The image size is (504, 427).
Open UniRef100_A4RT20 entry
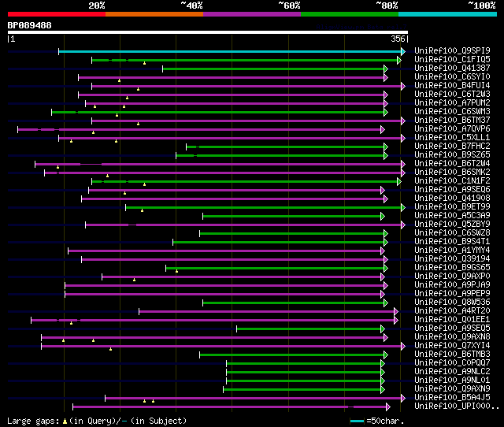[452, 311]
